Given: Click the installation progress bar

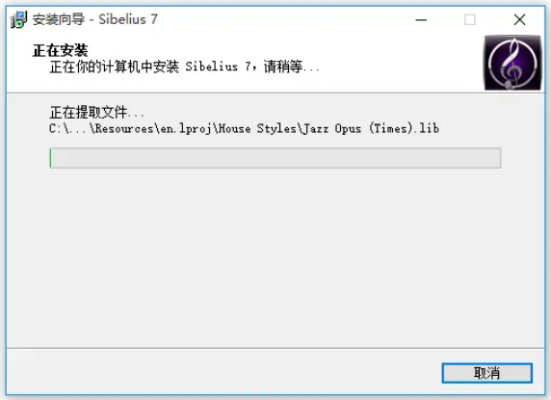Looking at the screenshot, I should pos(275,158).
